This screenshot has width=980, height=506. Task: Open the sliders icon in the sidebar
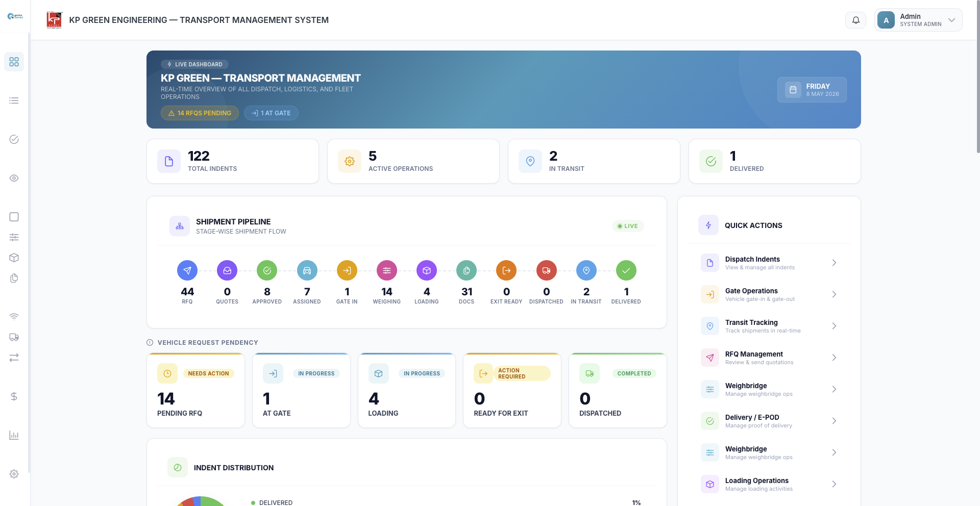click(14, 237)
